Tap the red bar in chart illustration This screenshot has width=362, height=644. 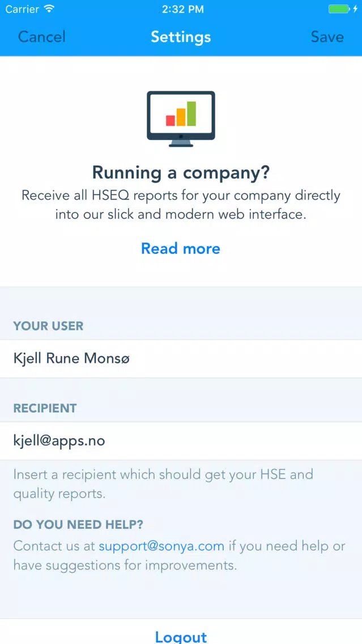click(171, 120)
